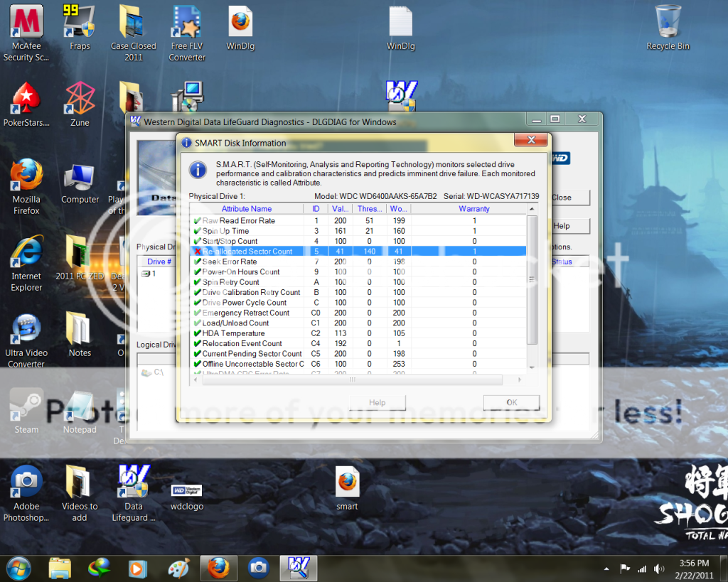This screenshot has width=728, height=582.
Task: Launch Internet Explorer desktop shortcut
Action: (26, 264)
